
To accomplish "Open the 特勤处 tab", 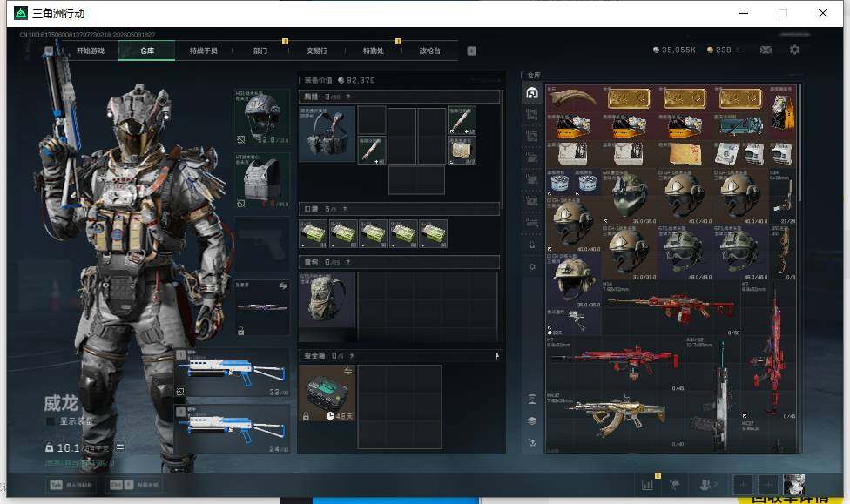I will [373, 51].
